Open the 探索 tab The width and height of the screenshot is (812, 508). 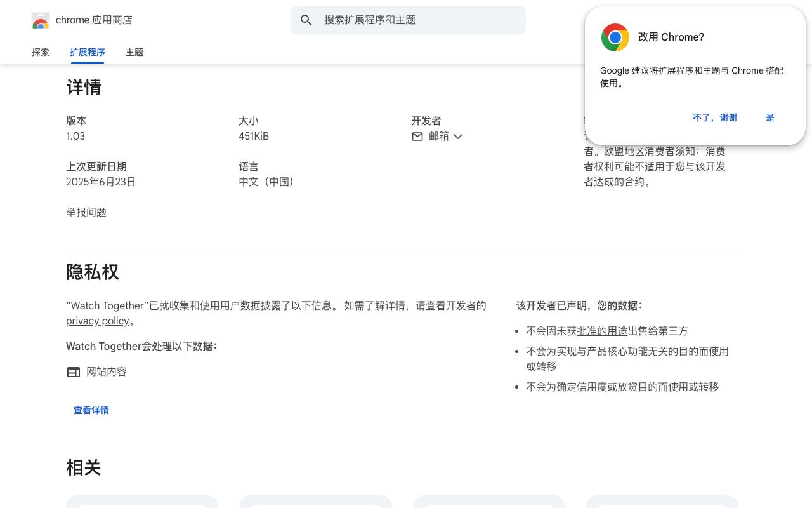coord(41,52)
